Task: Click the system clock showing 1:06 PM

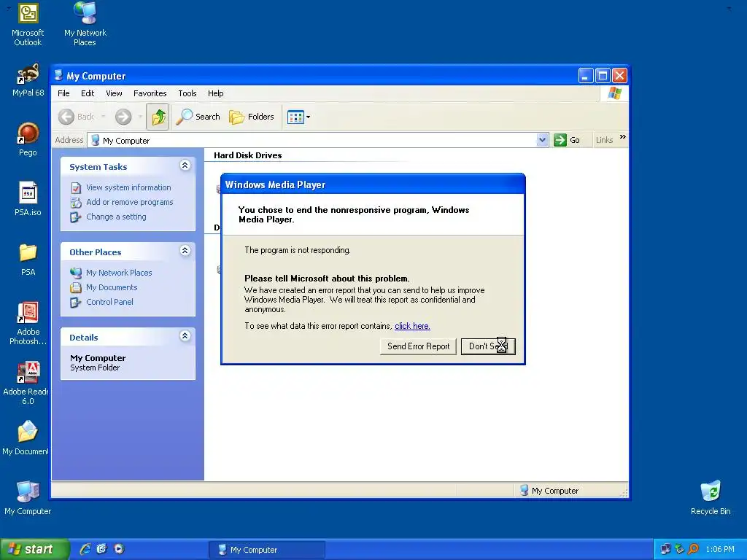Action: [720, 550]
